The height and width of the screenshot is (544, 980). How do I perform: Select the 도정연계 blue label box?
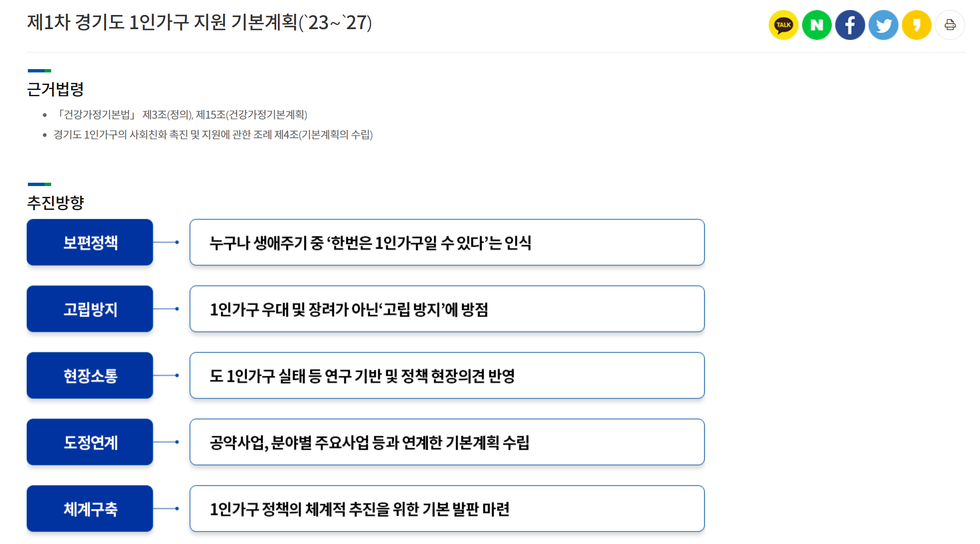tap(90, 442)
